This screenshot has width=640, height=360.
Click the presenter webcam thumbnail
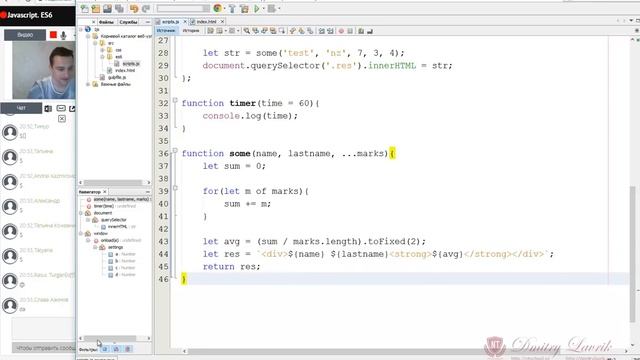click(x=44, y=70)
